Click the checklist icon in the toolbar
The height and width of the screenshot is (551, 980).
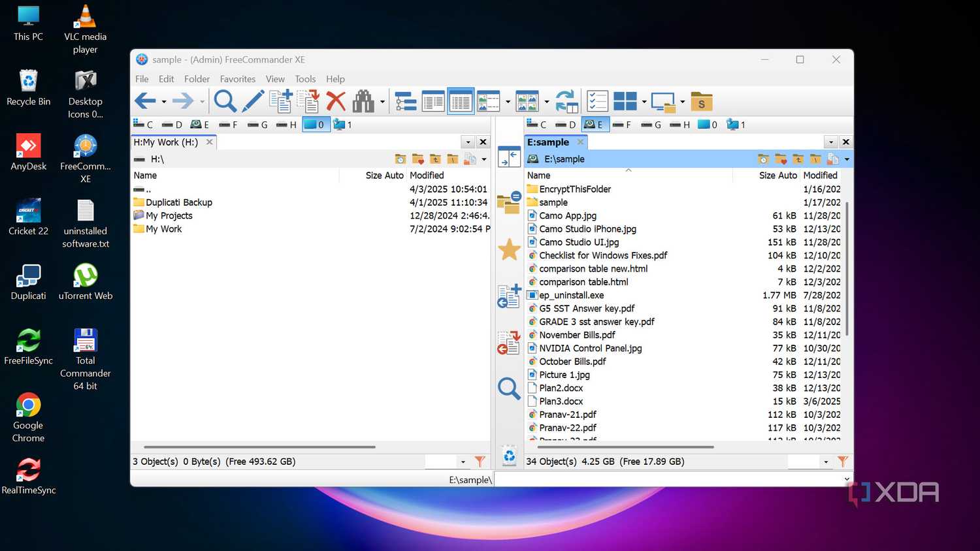click(x=597, y=101)
